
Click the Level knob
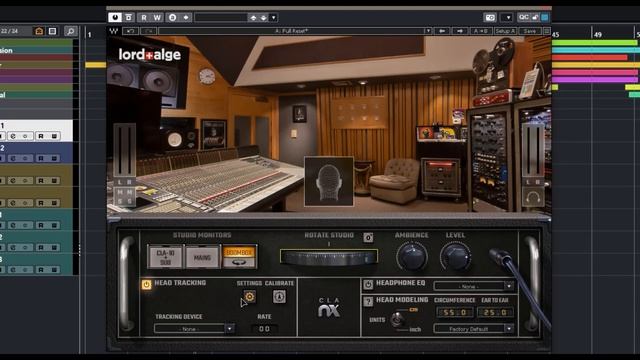456,257
